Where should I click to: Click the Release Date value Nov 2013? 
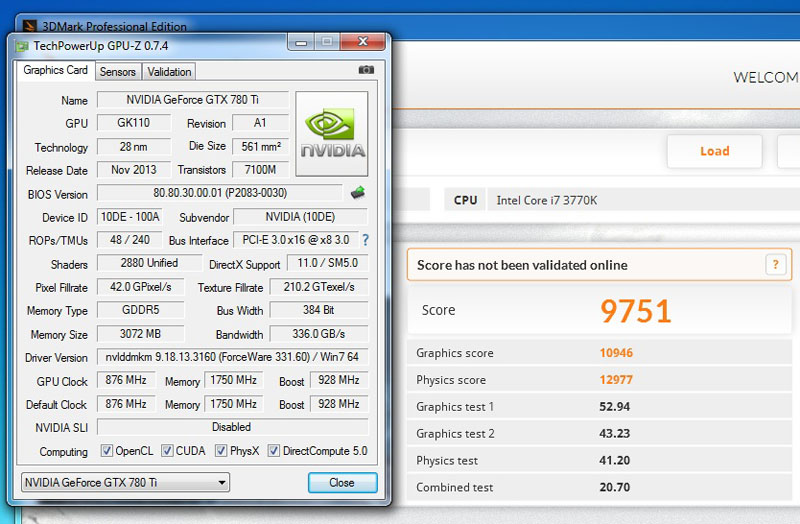[134, 170]
